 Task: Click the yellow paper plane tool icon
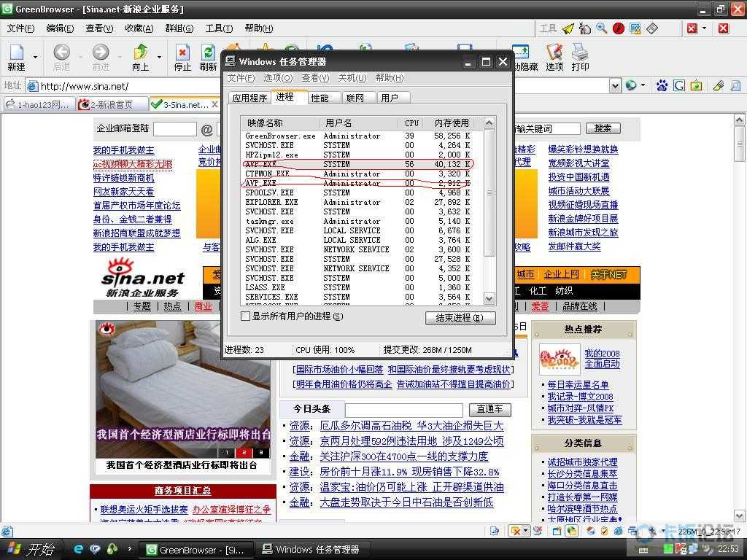(568, 28)
